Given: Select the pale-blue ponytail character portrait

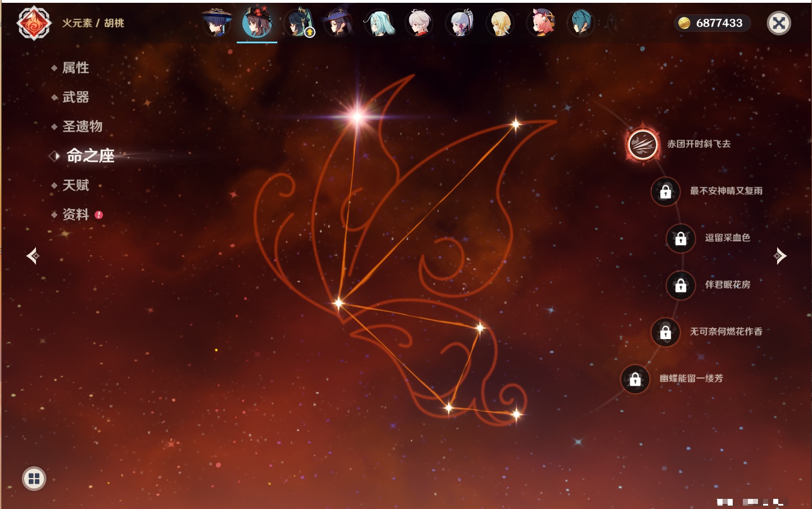Looking at the screenshot, I should [460, 23].
